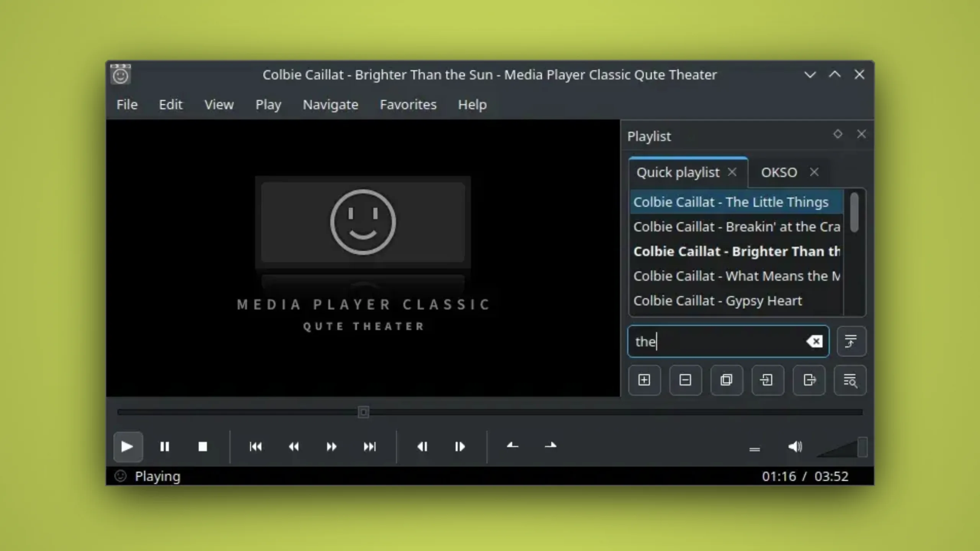
Task: Open the Play menu
Action: (x=268, y=104)
